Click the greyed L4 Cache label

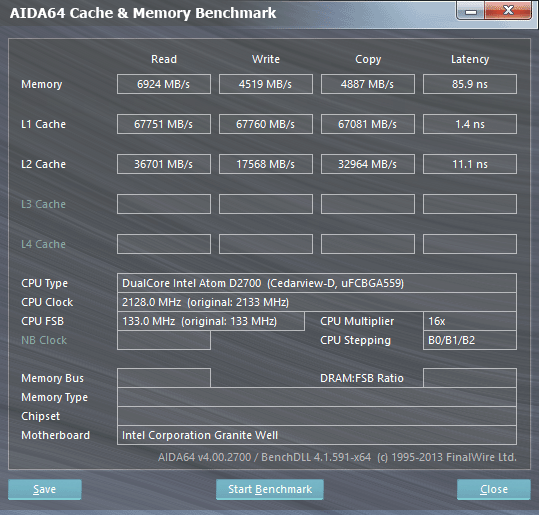(x=43, y=244)
